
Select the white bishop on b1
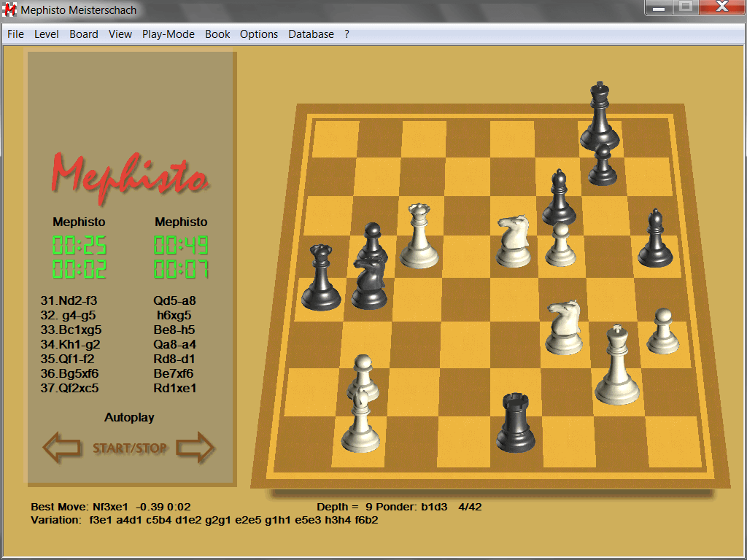[x=360, y=421]
